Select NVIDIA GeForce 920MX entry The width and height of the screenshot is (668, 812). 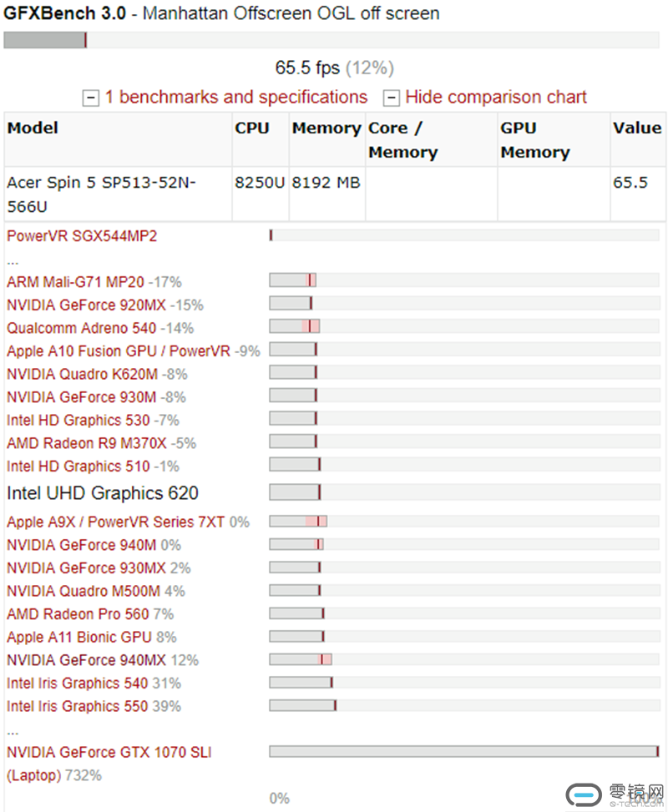(x=86, y=305)
